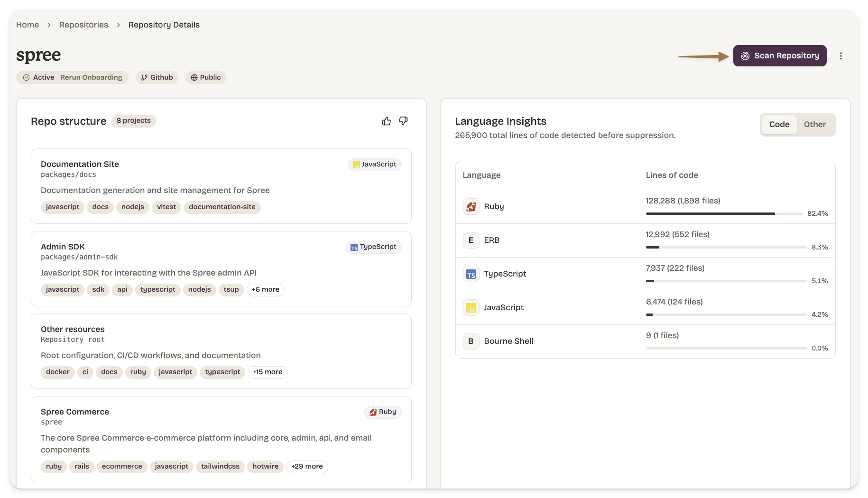Click the TypeScript 5.1% progress bar
Viewport: 868px width, 498px height.
[726, 281]
